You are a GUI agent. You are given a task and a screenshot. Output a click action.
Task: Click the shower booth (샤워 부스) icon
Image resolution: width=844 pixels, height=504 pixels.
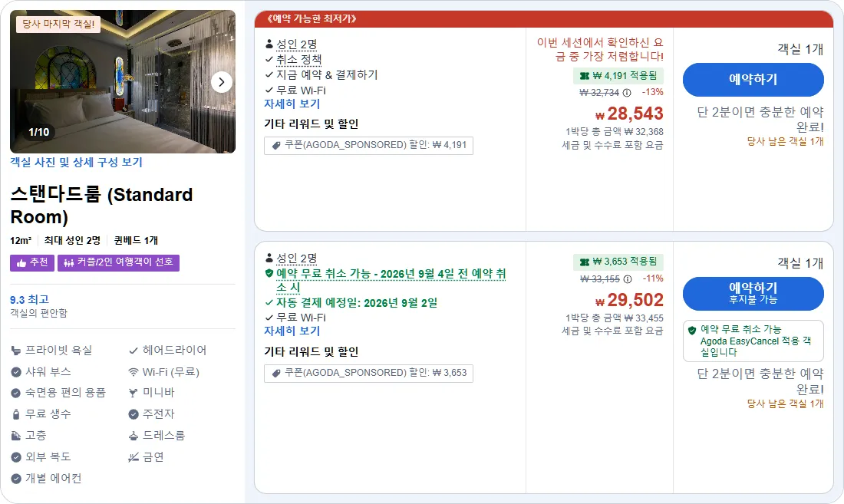click(x=15, y=372)
